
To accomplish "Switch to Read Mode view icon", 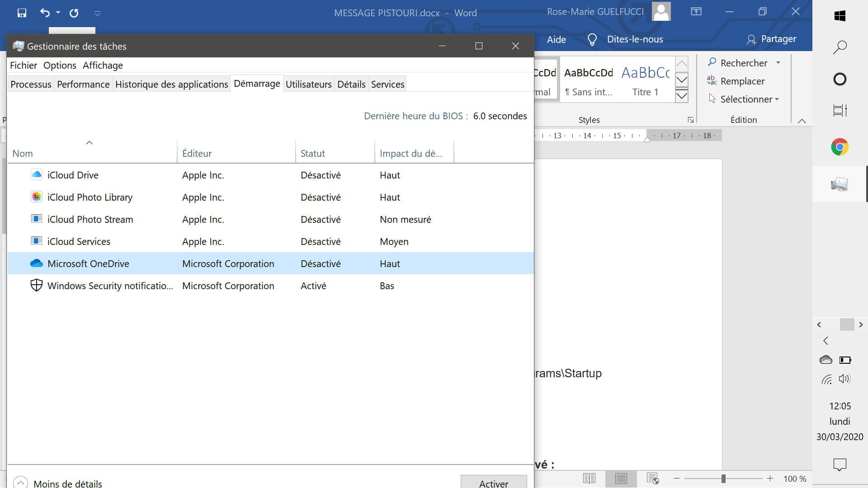I will click(589, 479).
